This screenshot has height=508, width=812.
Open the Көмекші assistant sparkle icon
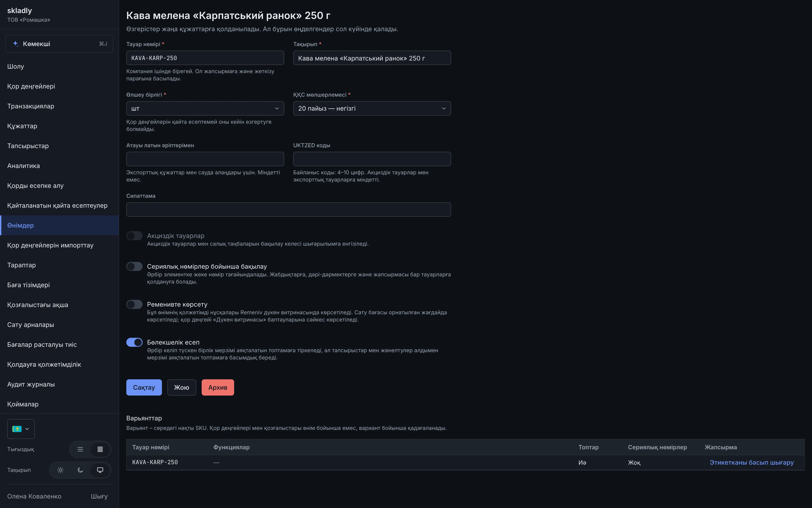tap(15, 44)
